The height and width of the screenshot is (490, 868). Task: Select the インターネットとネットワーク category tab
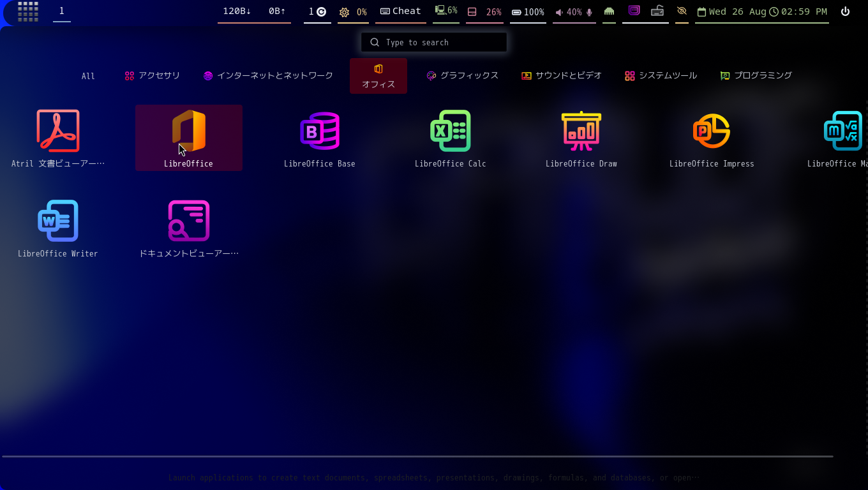[268, 75]
